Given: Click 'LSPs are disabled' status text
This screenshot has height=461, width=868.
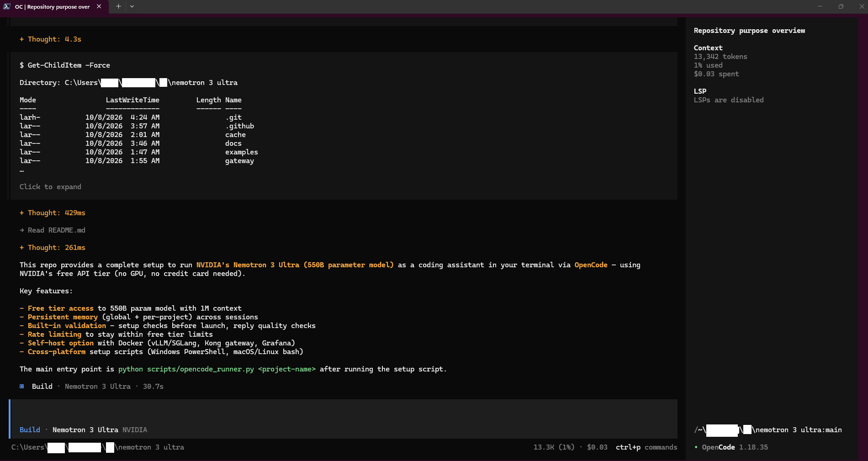Looking at the screenshot, I should coord(729,100).
